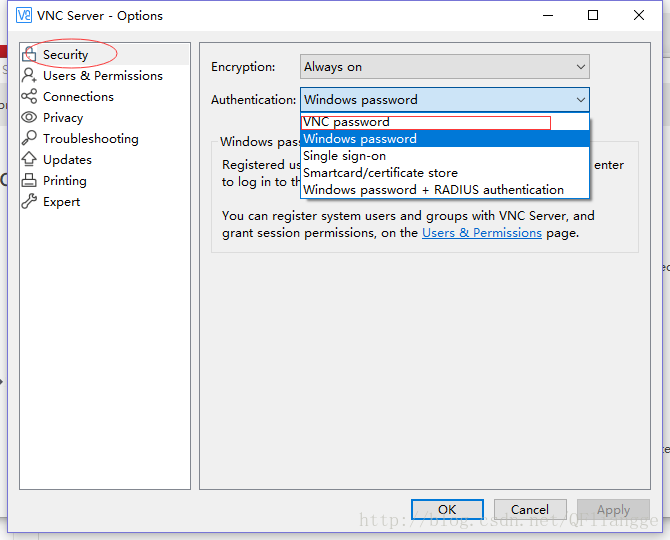Open the Printing page
Viewport: 670px width, 540px height.
(105, 180)
